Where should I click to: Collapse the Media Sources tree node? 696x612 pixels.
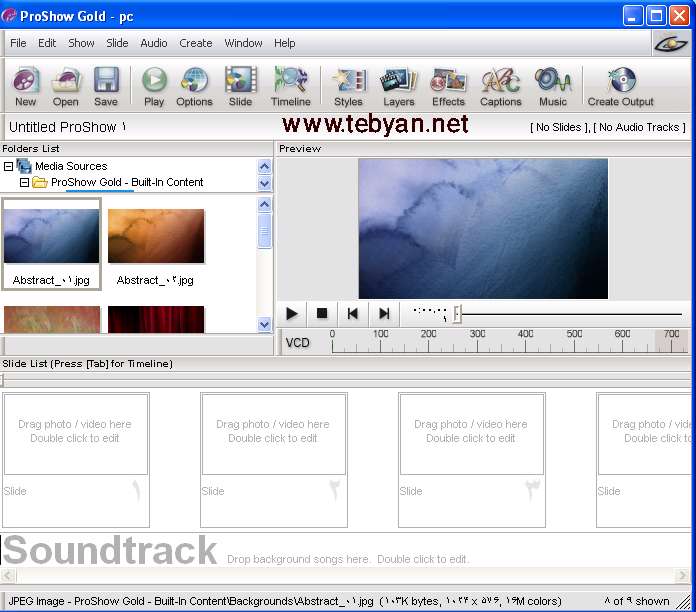pos(8,166)
